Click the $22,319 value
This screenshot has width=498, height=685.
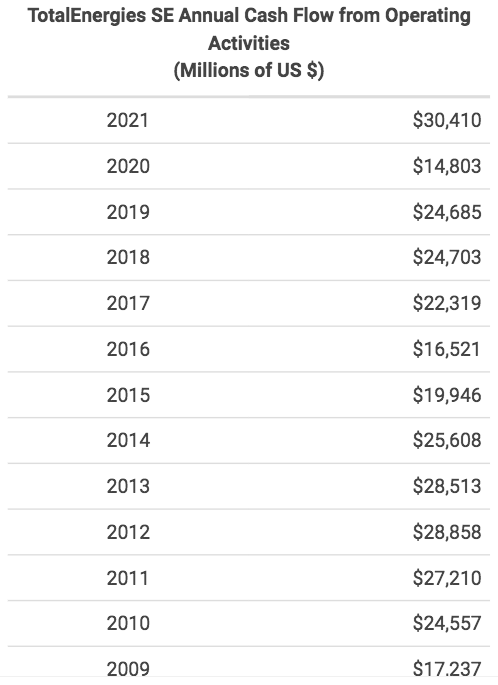point(447,303)
